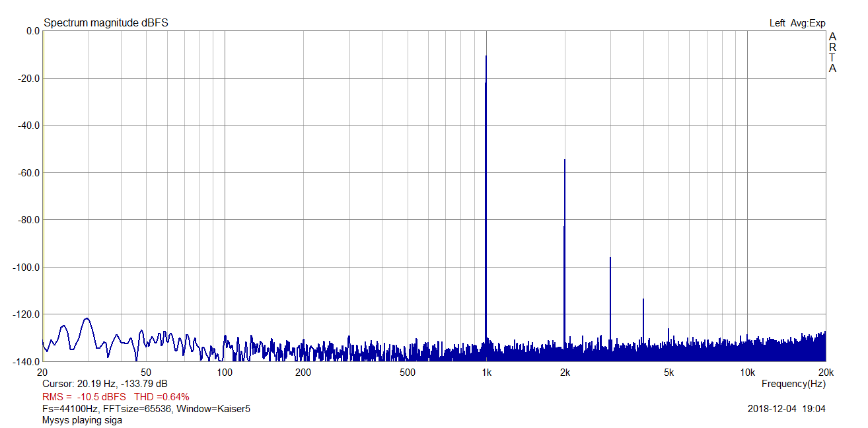868x428 pixels.
Task: Click the 'Avg:Exp' averaging label
Action: pyautogui.click(x=808, y=23)
